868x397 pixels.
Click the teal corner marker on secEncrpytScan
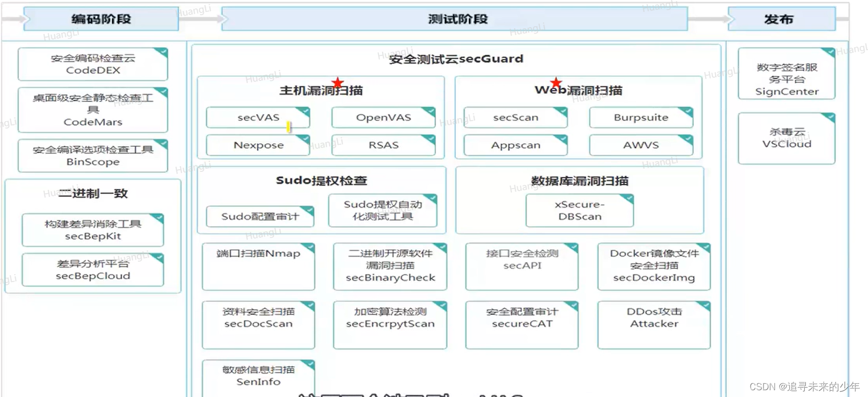coord(442,305)
